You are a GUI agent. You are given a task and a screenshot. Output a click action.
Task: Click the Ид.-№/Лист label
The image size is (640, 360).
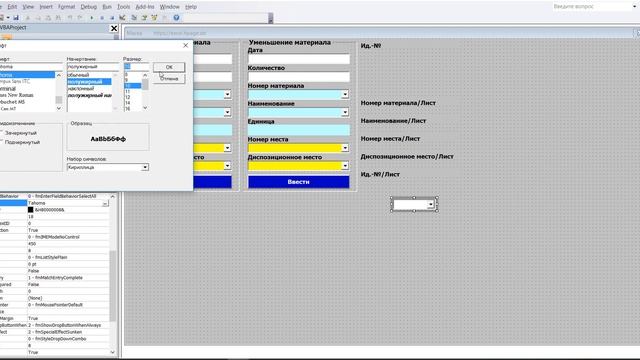click(x=380, y=175)
